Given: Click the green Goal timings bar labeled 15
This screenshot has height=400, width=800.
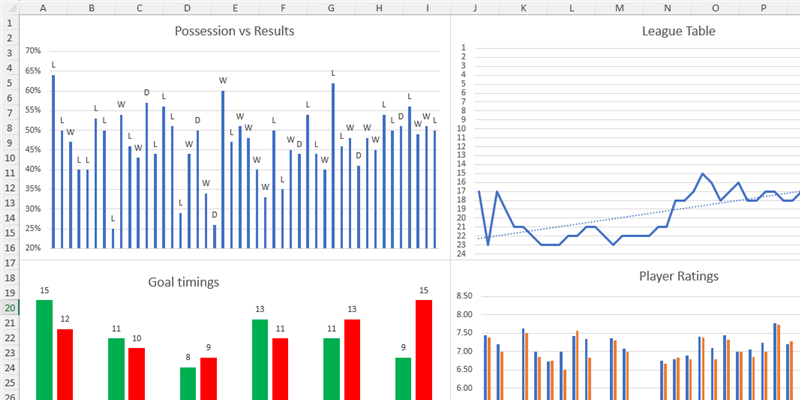Looking at the screenshot, I should 44,349.
